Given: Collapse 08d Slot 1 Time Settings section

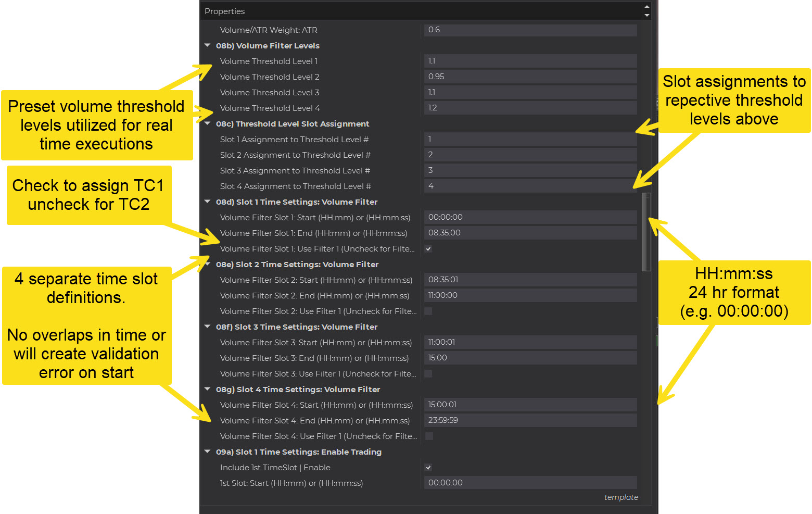Looking at the screenshot, I should pos(208,202).
